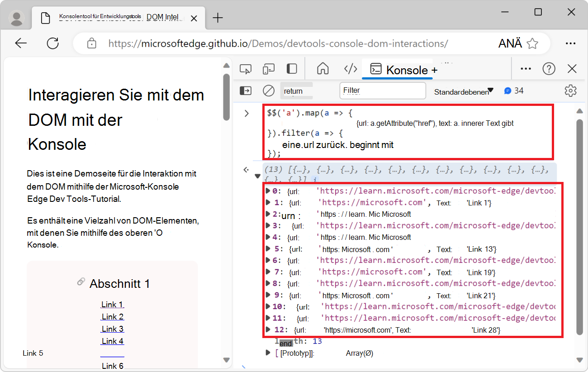
Task: Click the clear console icon
Action: click(x=268, y=91)
